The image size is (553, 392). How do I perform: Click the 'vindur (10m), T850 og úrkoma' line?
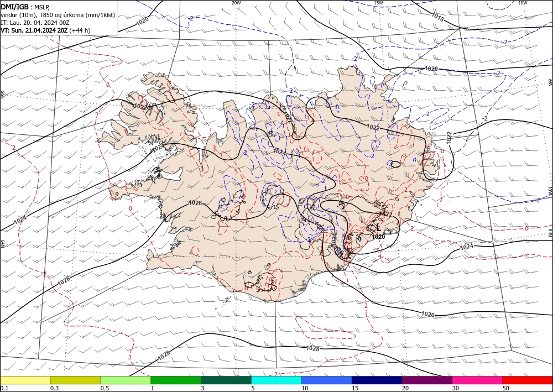[x=58, y=15]
